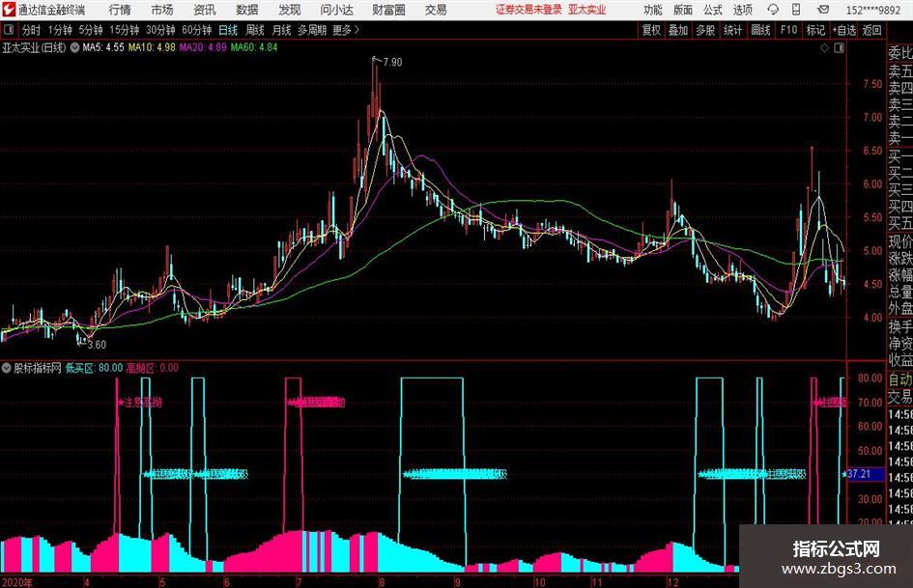
Task: Click the 标记 mark button
Action: pos(815,30)
